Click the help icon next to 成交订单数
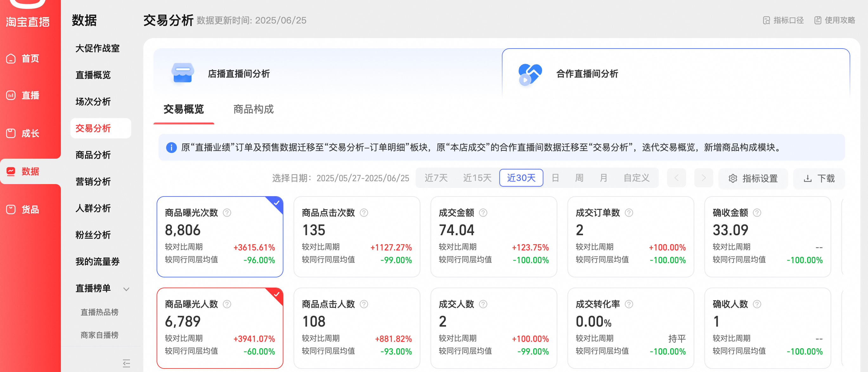868x372 pixels. (629, 213)
